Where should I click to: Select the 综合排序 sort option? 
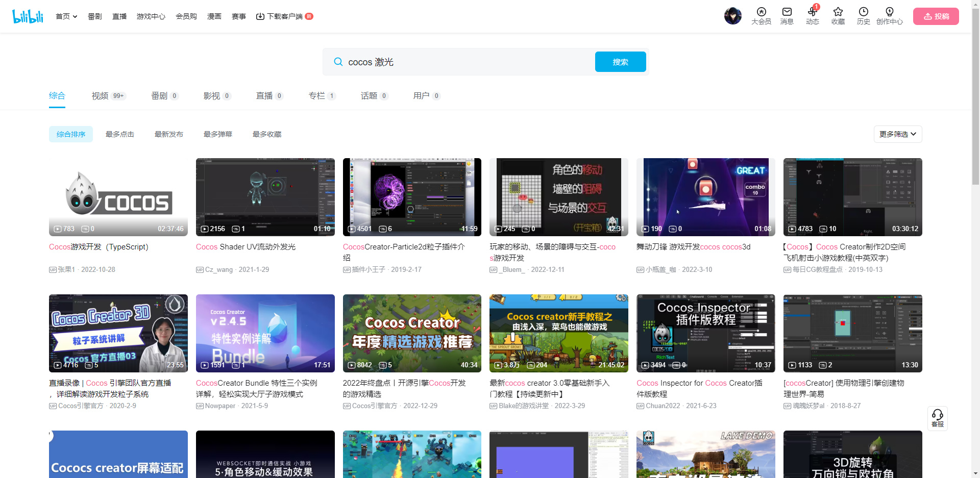pos(71,134)
